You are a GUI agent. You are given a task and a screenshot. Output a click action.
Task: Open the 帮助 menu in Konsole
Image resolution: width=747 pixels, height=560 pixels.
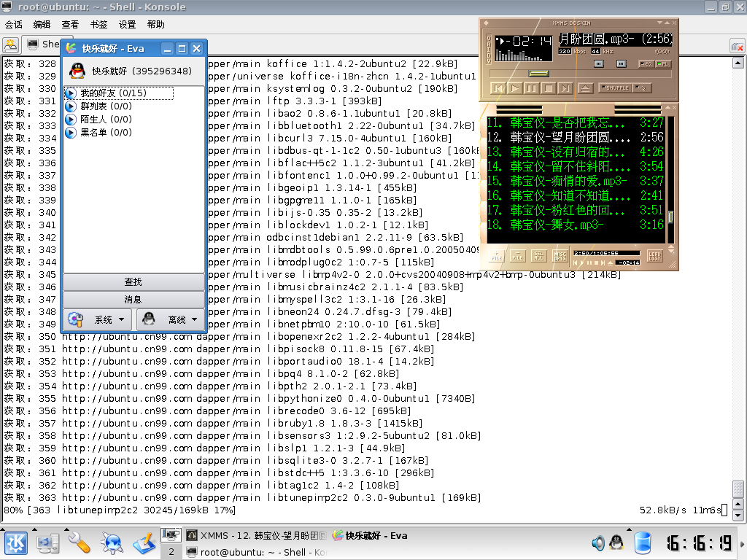(x=156, y=24)
